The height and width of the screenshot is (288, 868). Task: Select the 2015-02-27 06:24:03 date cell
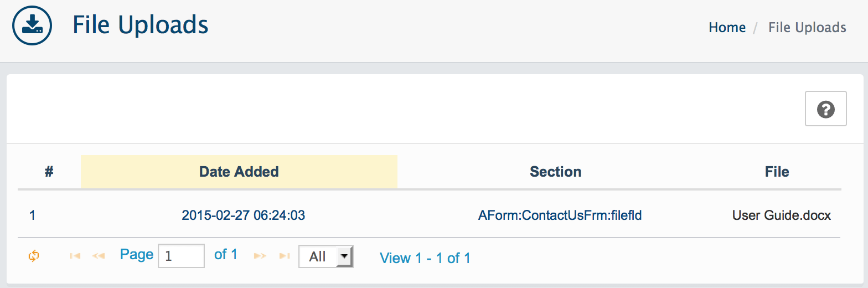pos(243,215)
